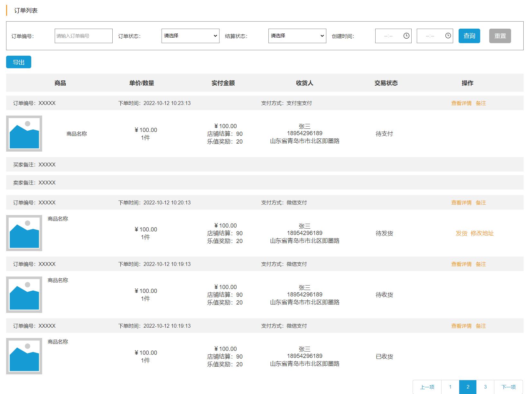Open the 结算状态 dropdown

coord(297,36)
